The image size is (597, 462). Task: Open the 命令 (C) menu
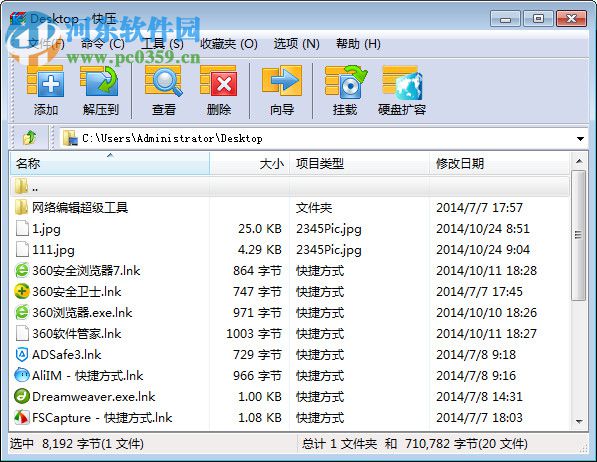point(103,44)
